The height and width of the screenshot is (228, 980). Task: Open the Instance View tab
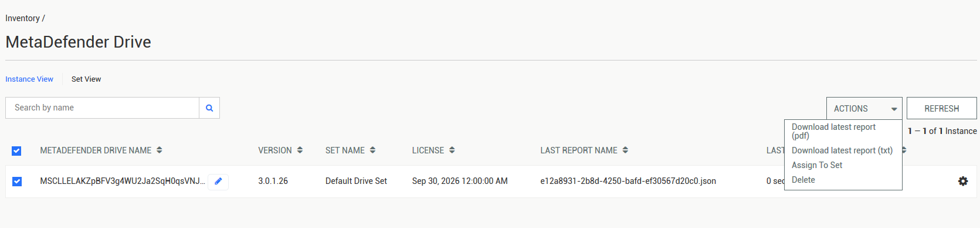click(x=29, y=79)
